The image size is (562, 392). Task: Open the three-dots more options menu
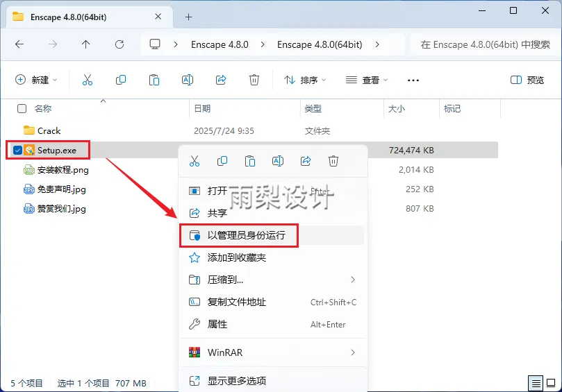click(413, 80)
